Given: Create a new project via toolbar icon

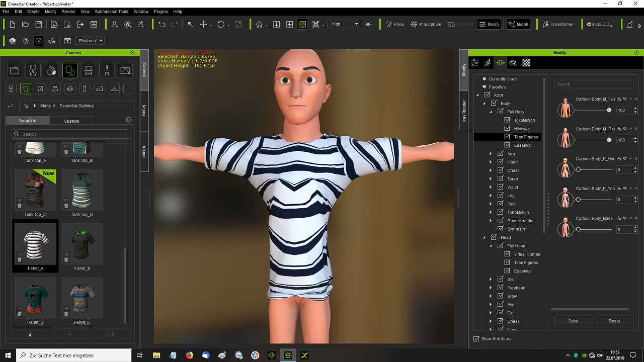Looking at the screenshot, I should (13, 24).
